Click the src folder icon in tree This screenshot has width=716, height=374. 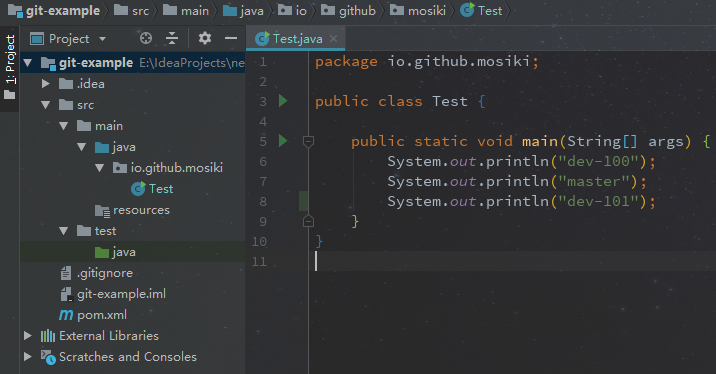66,105
